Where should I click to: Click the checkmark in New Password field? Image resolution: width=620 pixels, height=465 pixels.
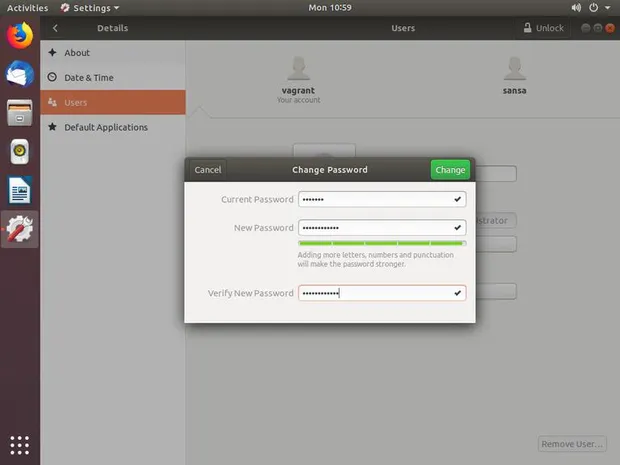[457, 228]
